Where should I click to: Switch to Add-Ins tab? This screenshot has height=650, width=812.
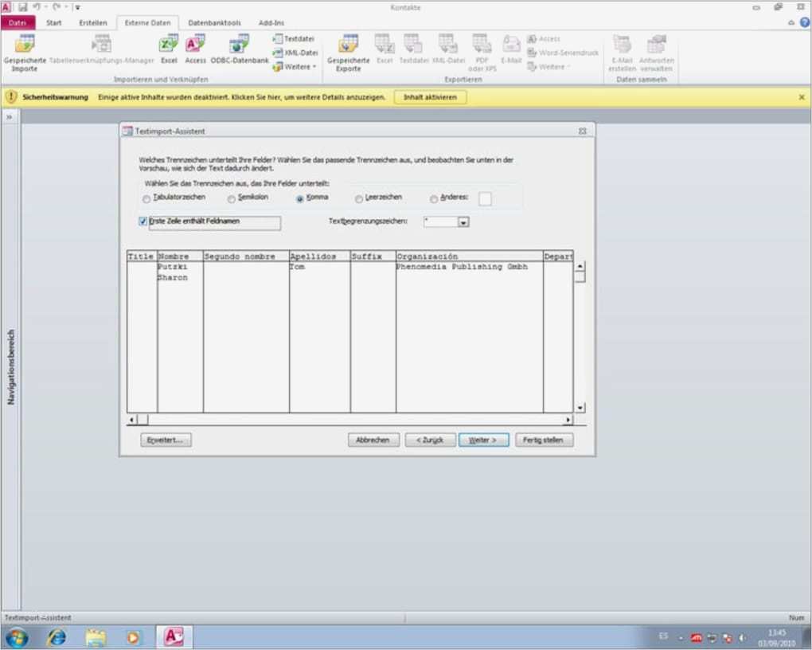coord(271,23)
